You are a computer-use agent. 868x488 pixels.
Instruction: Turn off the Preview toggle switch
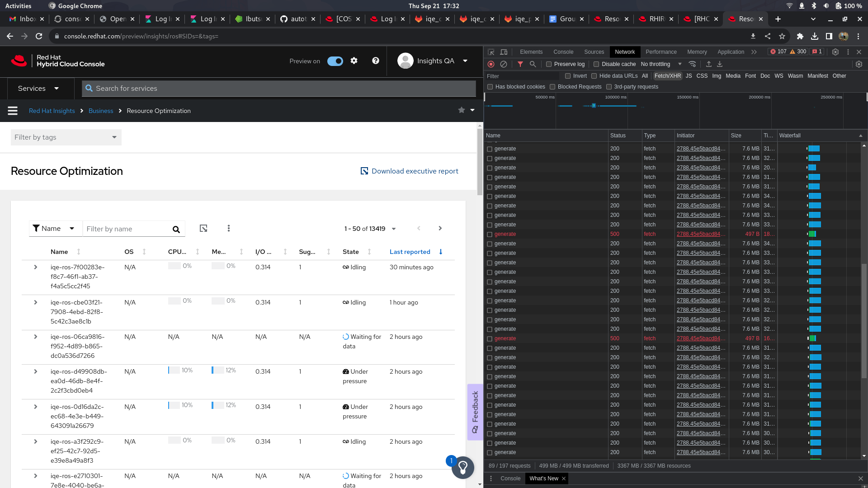pos(335,61)
